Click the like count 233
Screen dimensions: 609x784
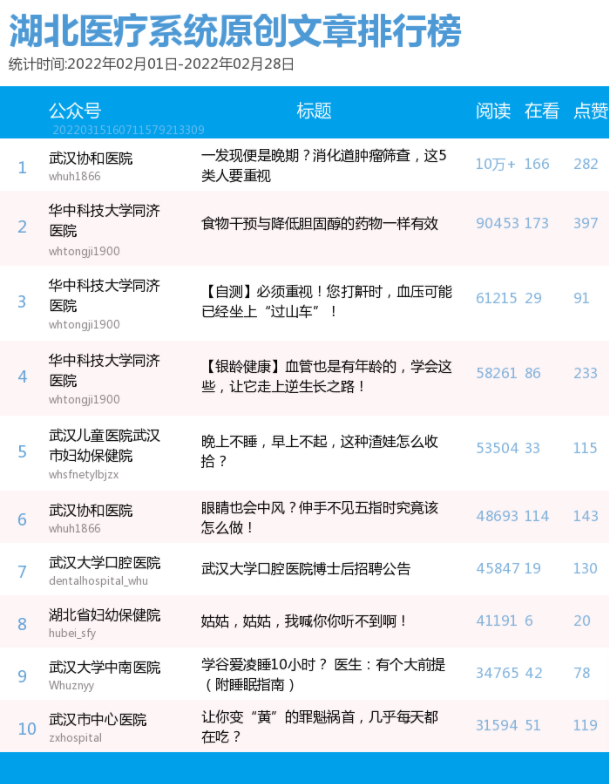[x=586, y=373]
